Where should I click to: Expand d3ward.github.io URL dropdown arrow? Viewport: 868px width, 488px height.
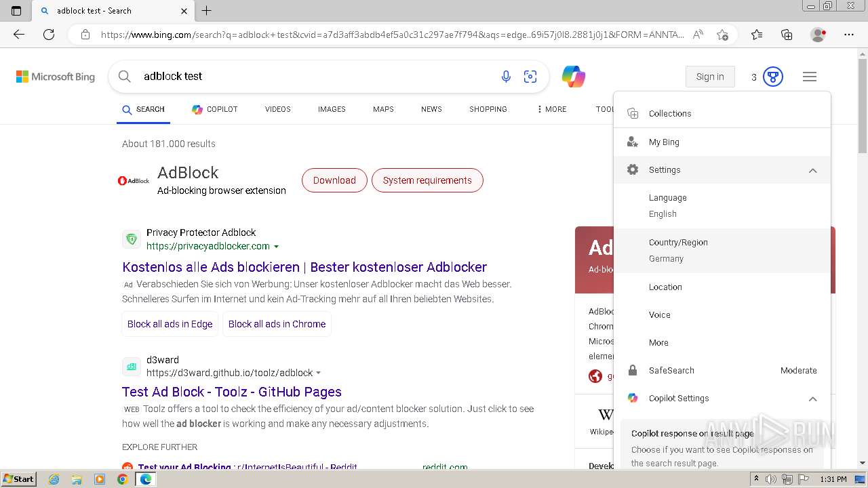(319, 373)
